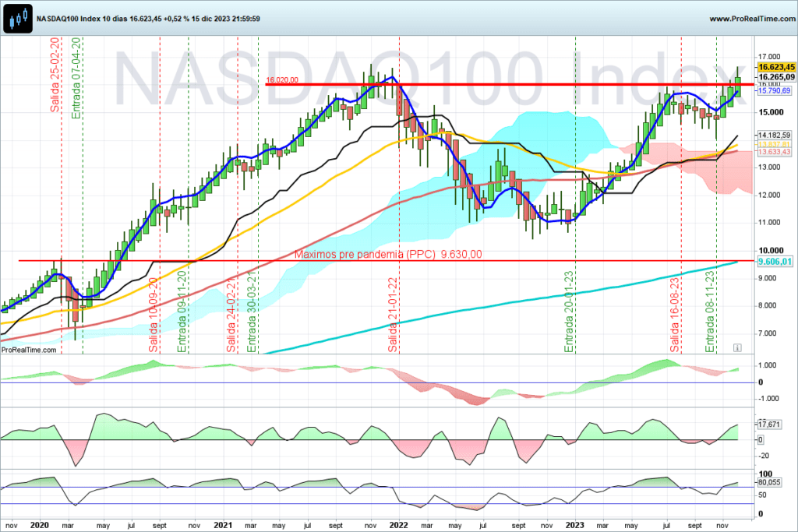The width and height of the screenshot is (798, 532).
Task: Select the Entrada 08-11-23 vertical marker
Action: click(710, 312)
